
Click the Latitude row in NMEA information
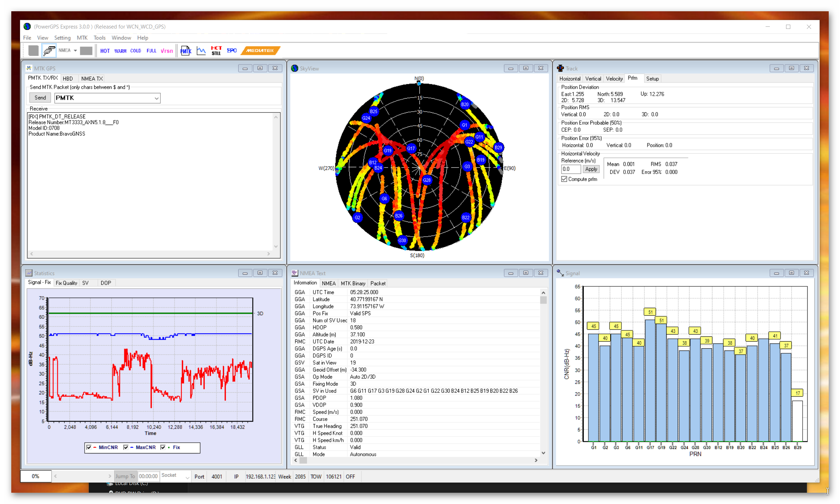[x=416, y=299]
